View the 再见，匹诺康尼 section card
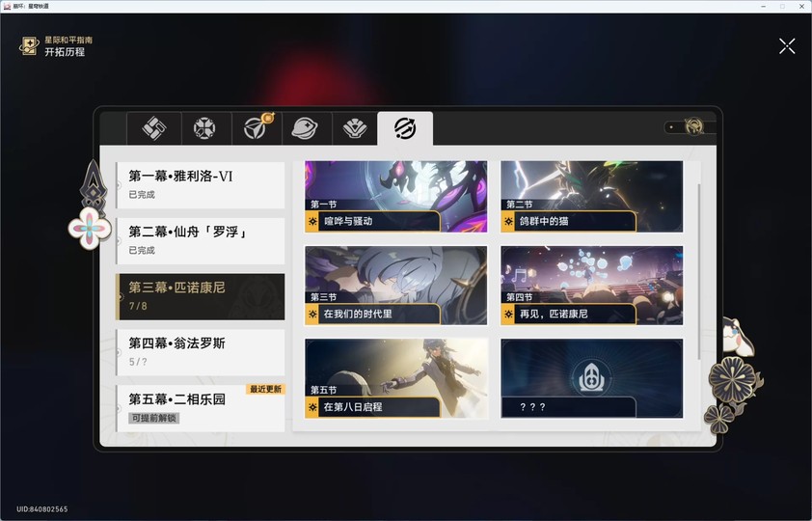Screen dimensions: 812x521 point(591,286)
